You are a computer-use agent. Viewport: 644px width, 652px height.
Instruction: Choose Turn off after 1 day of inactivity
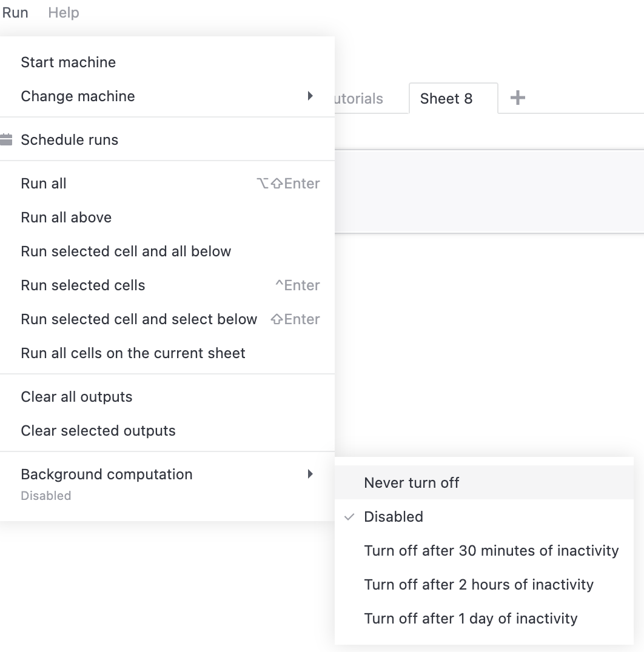click(x=471, y=619)
